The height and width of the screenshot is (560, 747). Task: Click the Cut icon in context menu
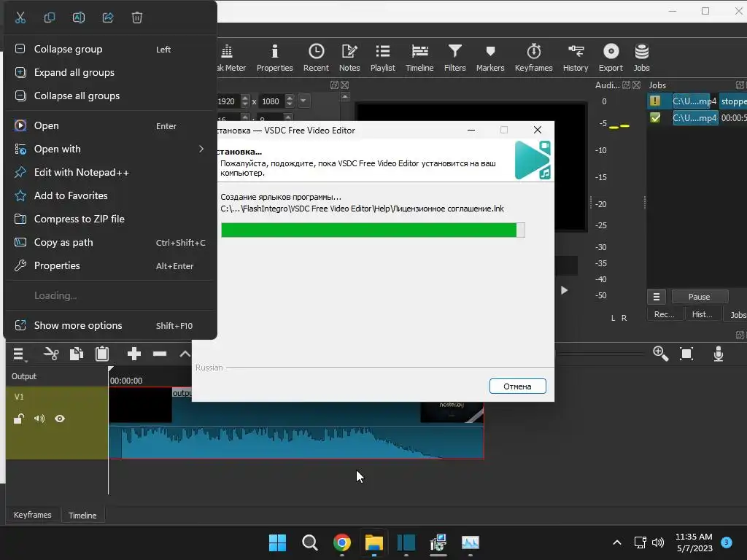coord(20,17)
